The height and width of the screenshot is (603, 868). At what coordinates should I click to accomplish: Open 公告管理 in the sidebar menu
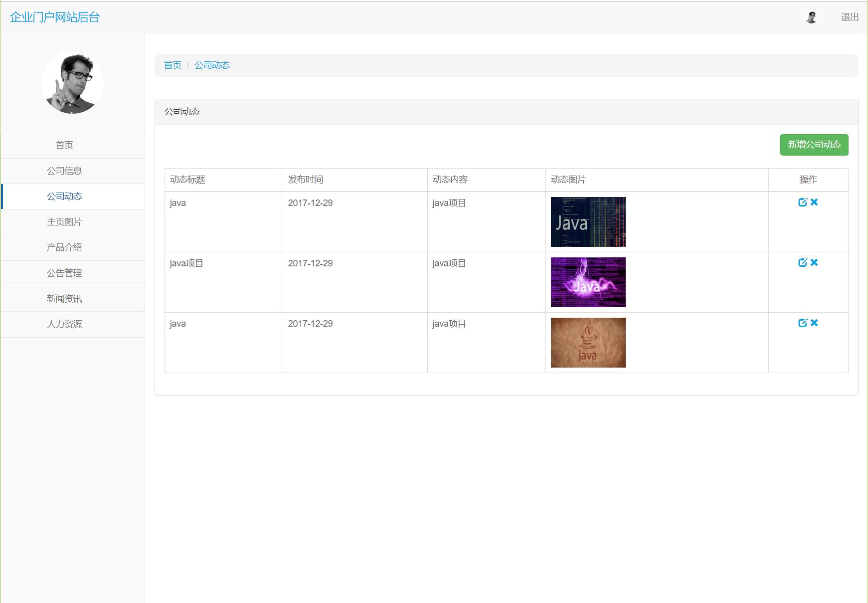[73, 273]
